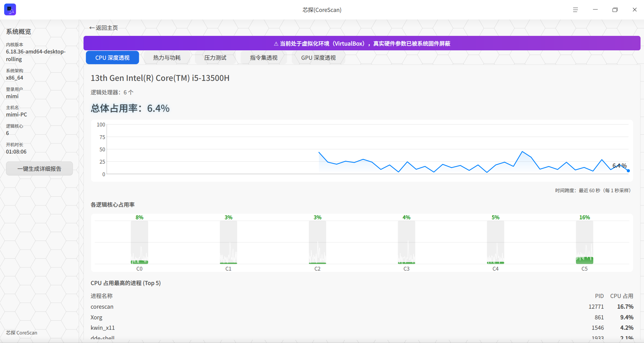644x343 pixels.
Task: Click the CPU 占用 column header
Action: coord(622,296)
